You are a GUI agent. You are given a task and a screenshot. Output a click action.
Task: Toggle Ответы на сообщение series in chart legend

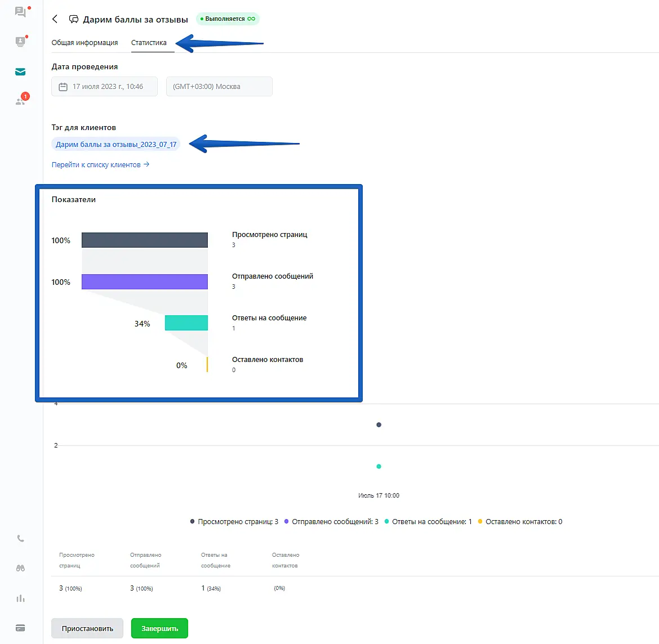(428, 522)
